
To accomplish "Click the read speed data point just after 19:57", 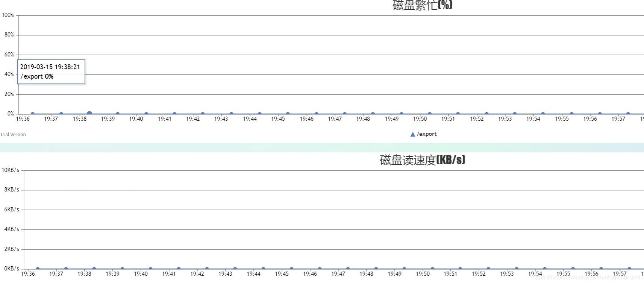I will pyautogui.click(x=629, y=269).
